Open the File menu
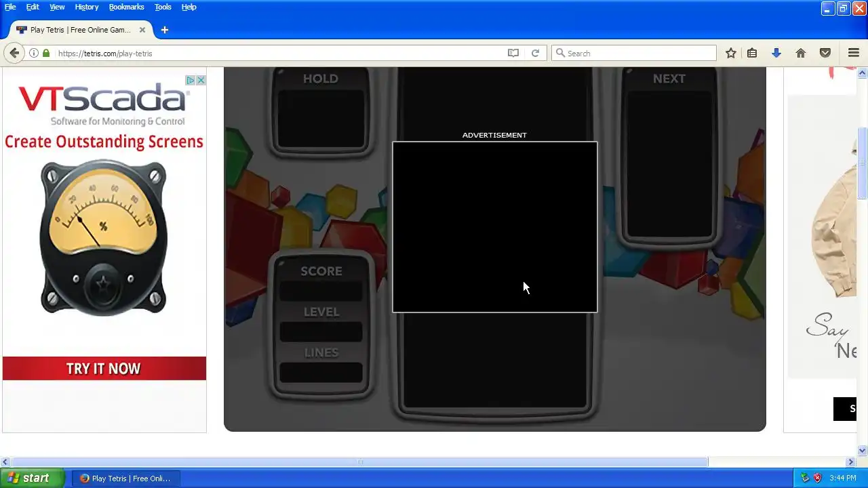The width and height of the screenshot is (868, 488). tap(10, 7)
